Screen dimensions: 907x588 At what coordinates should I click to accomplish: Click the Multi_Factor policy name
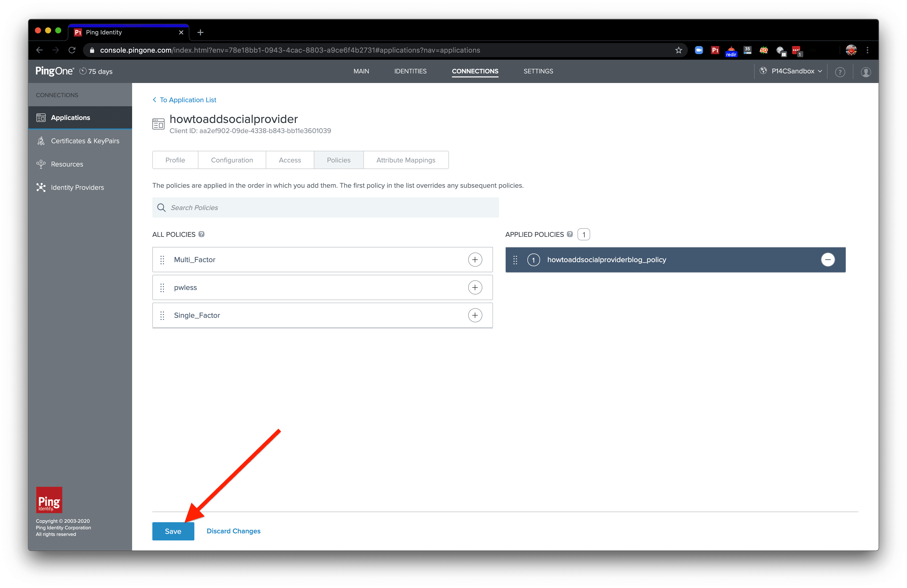(x=194, y=260)
